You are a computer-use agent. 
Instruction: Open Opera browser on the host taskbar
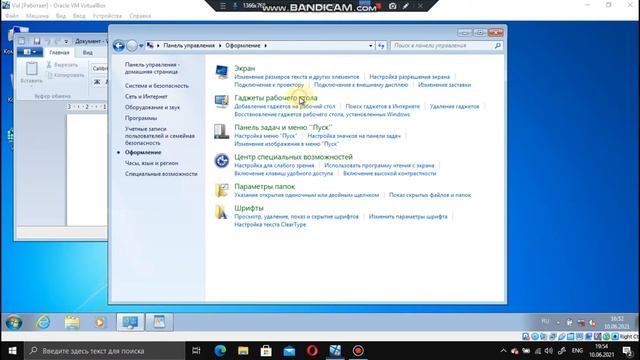click(312, 351)
